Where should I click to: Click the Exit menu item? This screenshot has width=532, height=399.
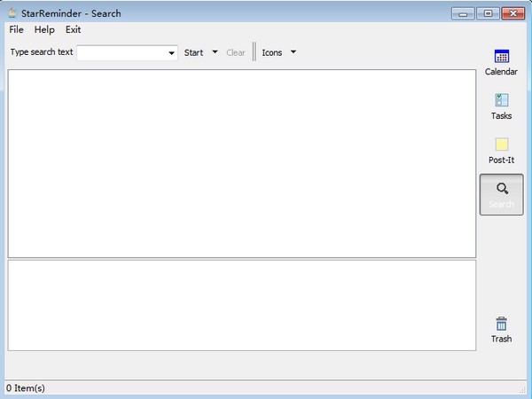[73, 29]
